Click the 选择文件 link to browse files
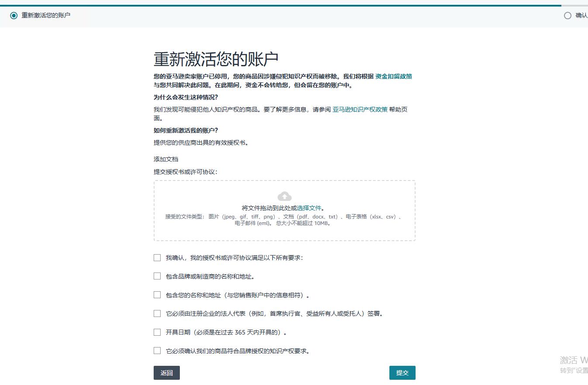 pyautogui.click(x=309, y=208)
